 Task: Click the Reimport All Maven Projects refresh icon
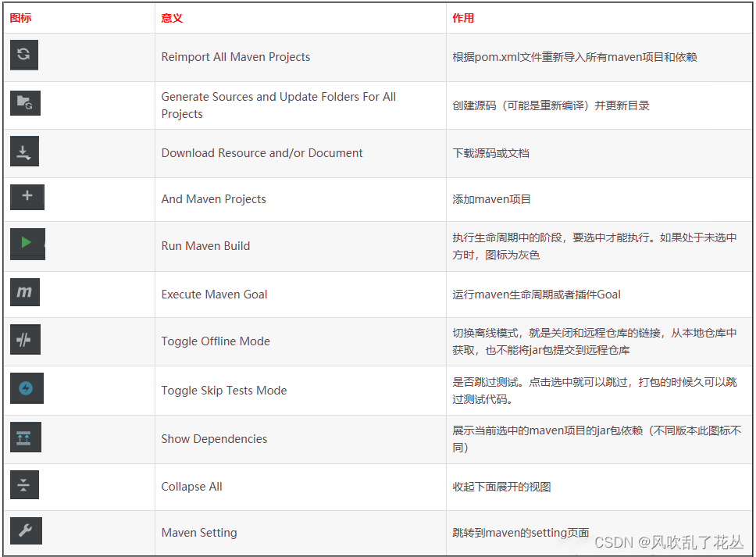[23, 55]
